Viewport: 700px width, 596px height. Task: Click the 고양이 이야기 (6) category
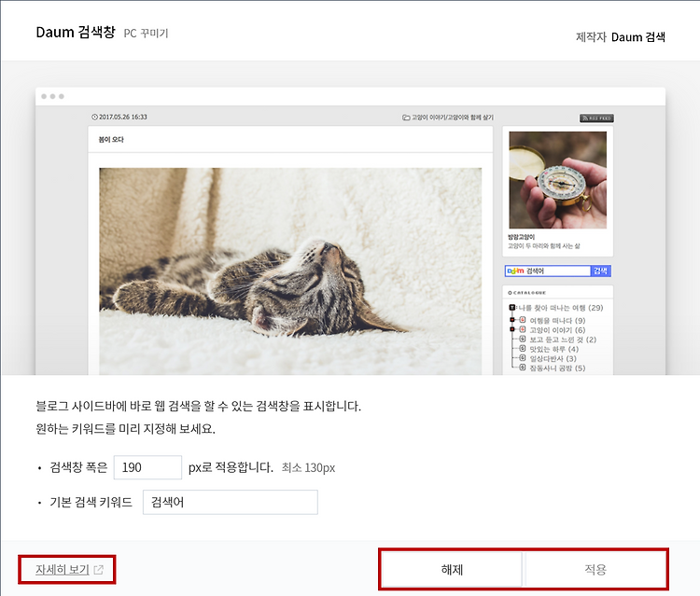click(x=557, y=330)
